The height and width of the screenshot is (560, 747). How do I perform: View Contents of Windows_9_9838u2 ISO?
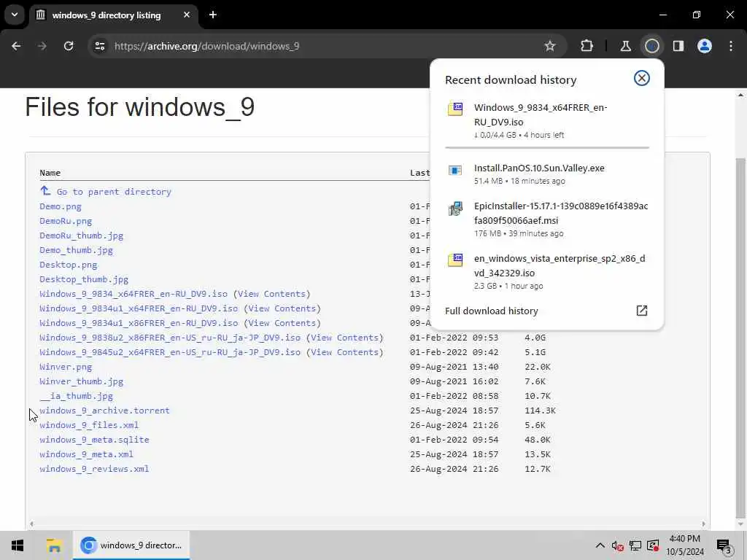[x=347, y=338]
